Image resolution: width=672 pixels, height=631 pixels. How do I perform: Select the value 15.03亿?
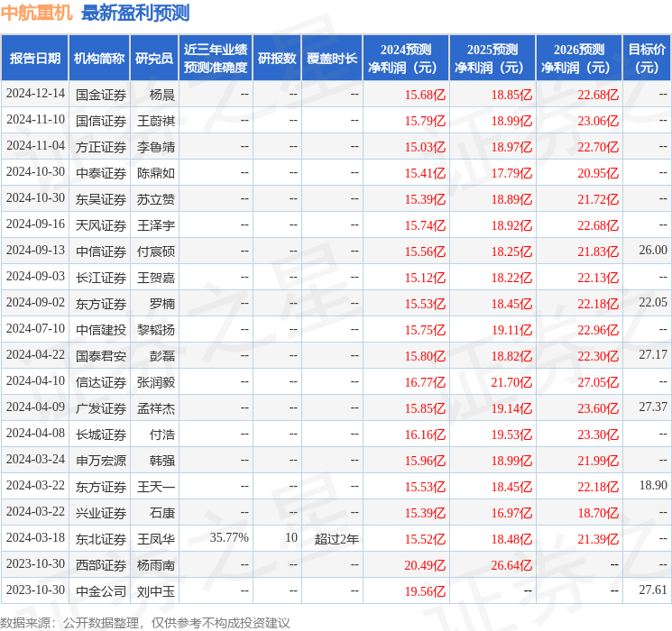(425, 147)
